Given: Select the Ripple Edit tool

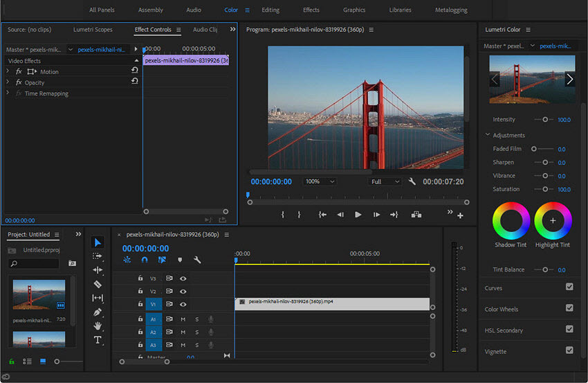Looking at the screenshot, I should point(98,270).
